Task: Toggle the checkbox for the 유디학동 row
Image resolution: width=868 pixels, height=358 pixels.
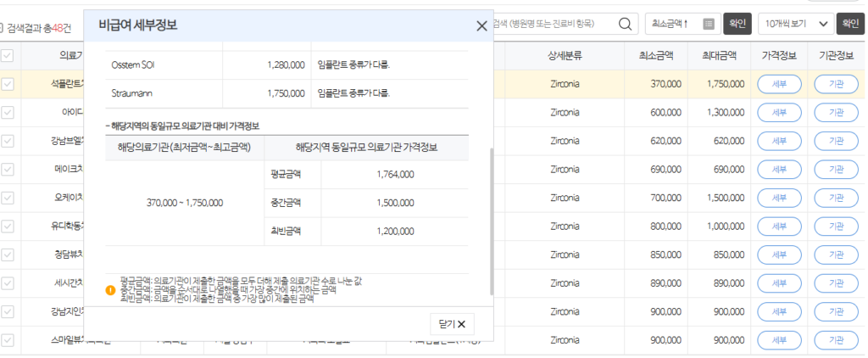Action: pyautogui.click(x=7, y=227)
